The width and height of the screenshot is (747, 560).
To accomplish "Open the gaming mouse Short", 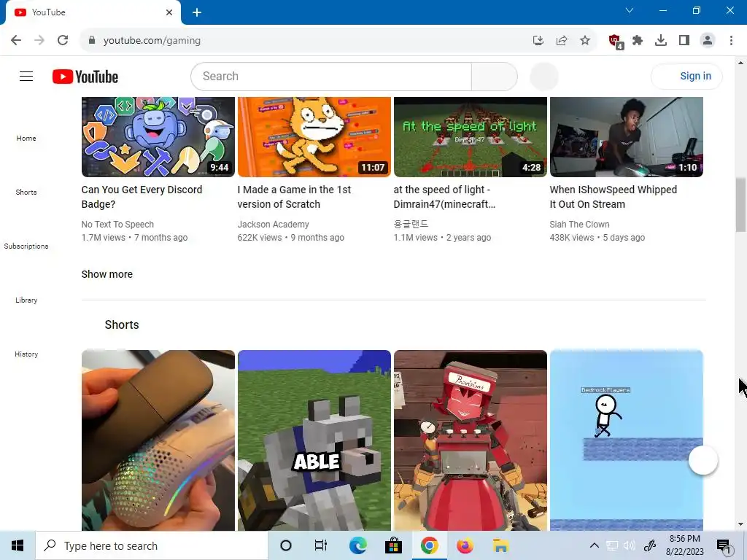I will 158,440.
